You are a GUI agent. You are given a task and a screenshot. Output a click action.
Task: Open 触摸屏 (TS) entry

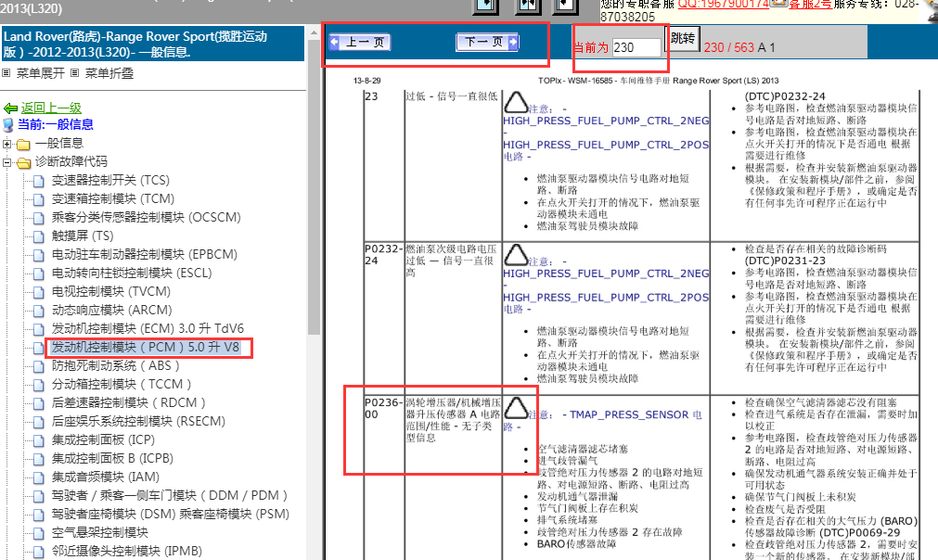click(83, 236)
